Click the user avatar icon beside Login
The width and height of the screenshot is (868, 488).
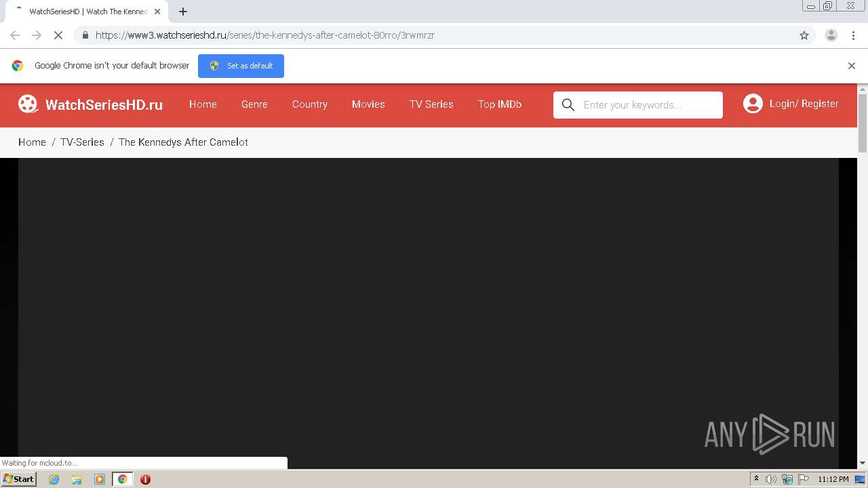[753, 104]
